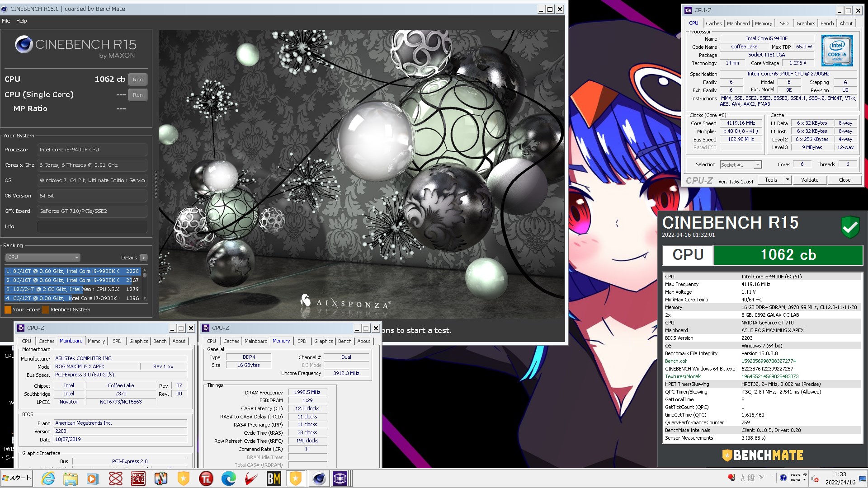Click the IME pad pencil icon in language bar
Viewport: 868px width, 488px height.
tap(761, 477)
